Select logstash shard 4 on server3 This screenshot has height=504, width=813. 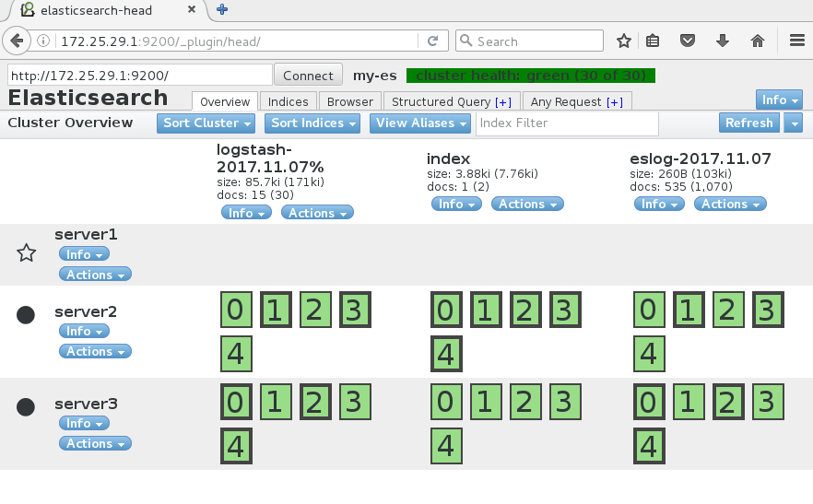click(236, 446)
